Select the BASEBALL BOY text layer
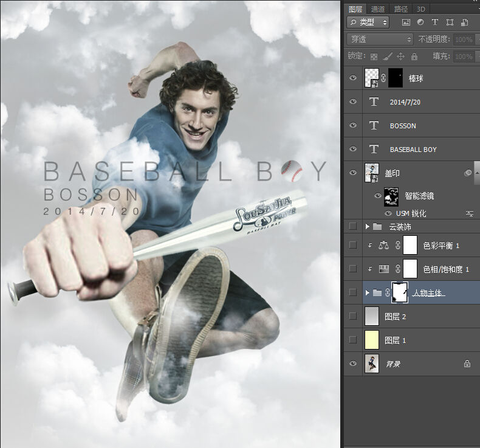The image size is (480, 448). point(412,149)
